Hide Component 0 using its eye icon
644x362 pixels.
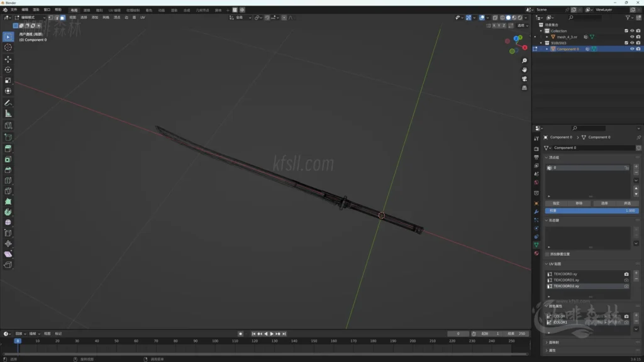(632, 49)
